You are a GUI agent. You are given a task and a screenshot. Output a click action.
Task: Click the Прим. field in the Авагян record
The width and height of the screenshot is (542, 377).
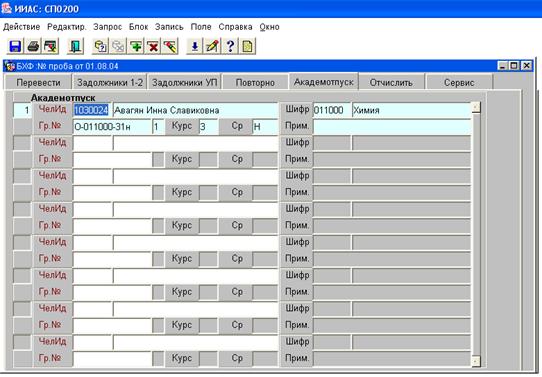tap(392, 127)
